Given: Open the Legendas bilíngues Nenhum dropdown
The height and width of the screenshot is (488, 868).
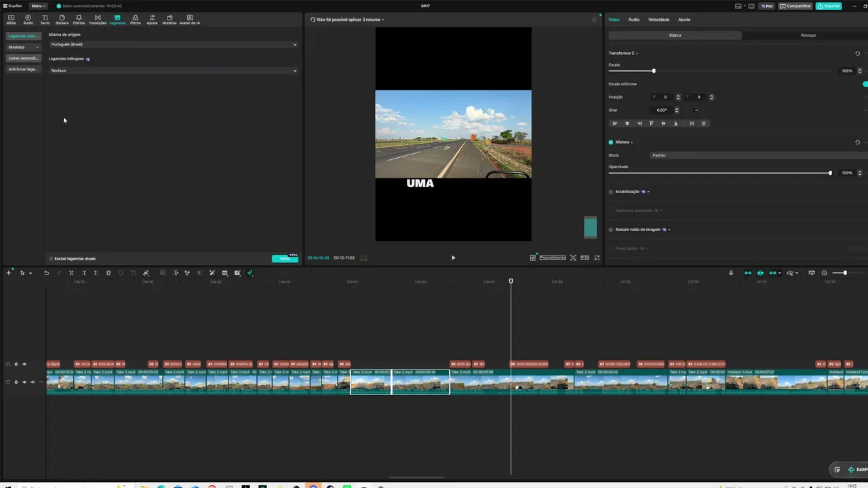Looking at the screenshot, I should point(174,70).
